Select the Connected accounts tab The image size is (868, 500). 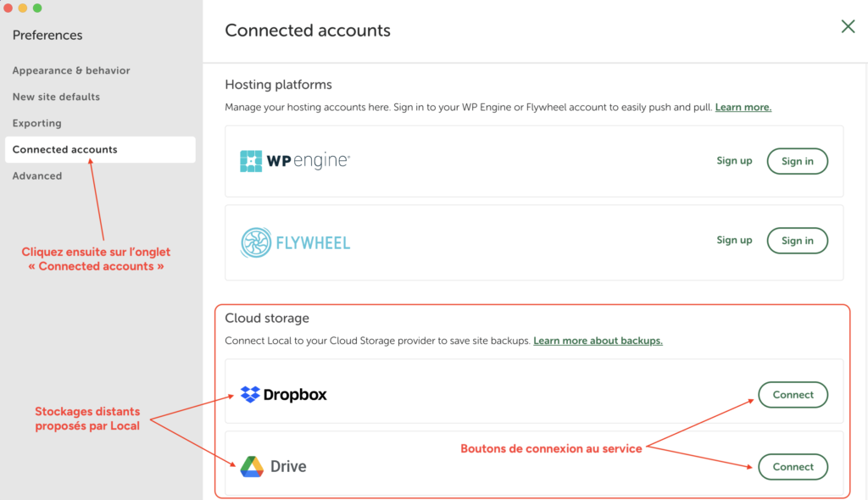pos(100,149)
